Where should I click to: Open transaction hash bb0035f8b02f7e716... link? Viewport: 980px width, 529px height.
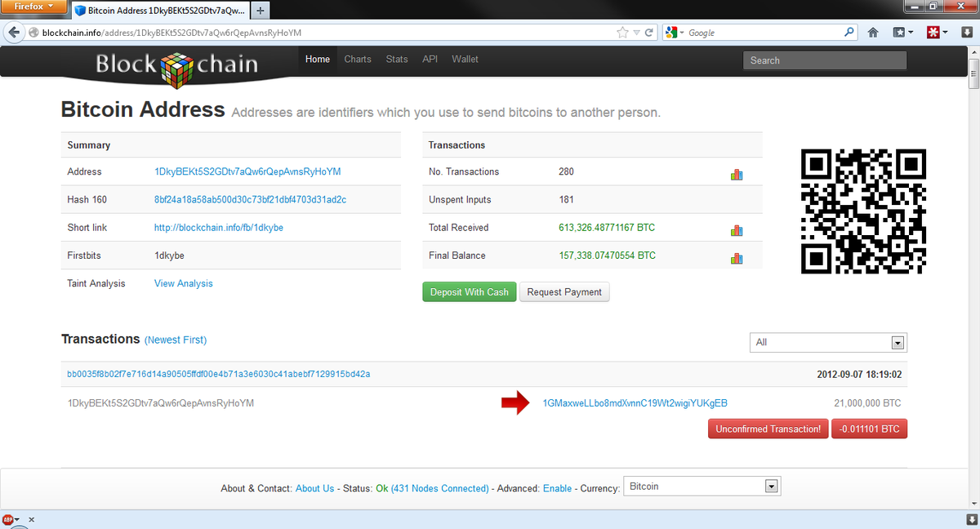click(219, 374)
